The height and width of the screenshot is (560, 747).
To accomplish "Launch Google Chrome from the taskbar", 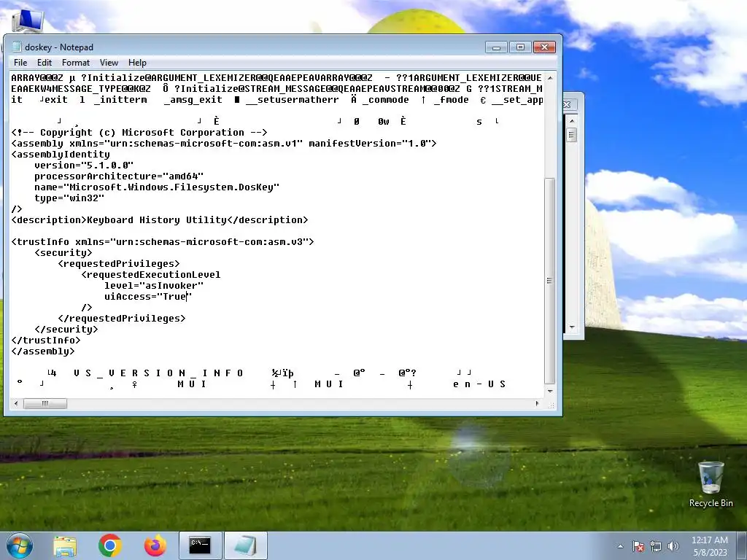I will (x=110, y=545).
